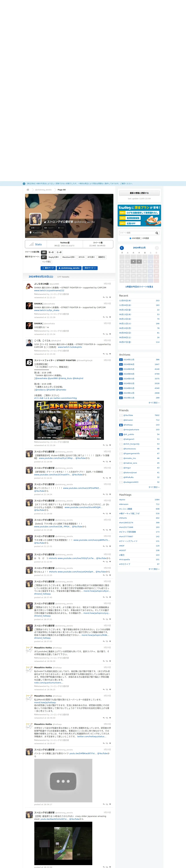Open the スト6 tournament image thumbnail
This screenshot has width=186, height=868.
[x=69, y=420]
